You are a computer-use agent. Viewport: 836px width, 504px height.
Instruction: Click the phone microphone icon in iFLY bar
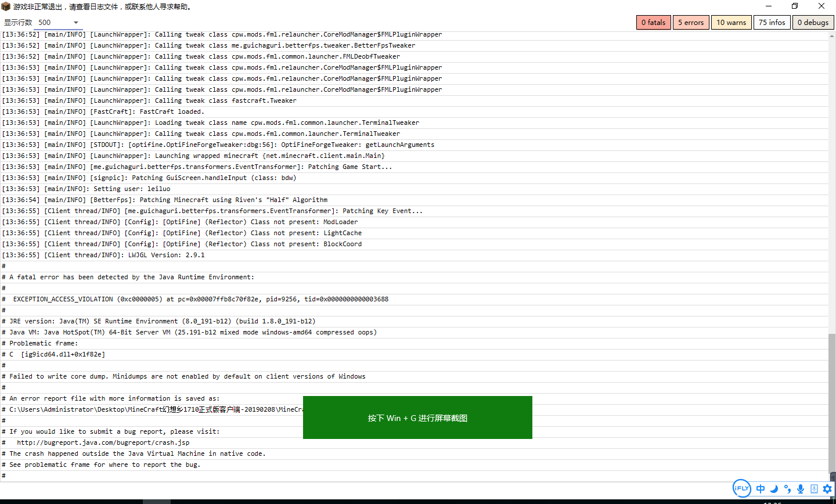[x=814, y=489]
